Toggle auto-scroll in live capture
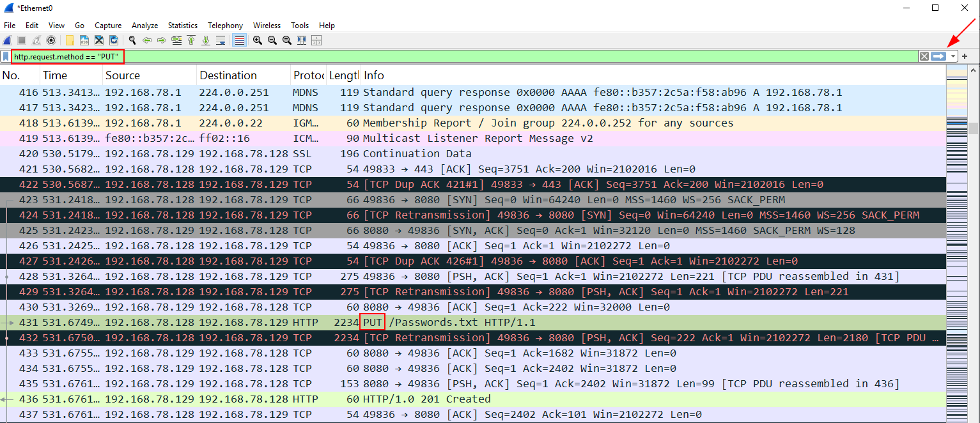The height and width of the screenshot is (423, 980). click(x=221, y=40)
